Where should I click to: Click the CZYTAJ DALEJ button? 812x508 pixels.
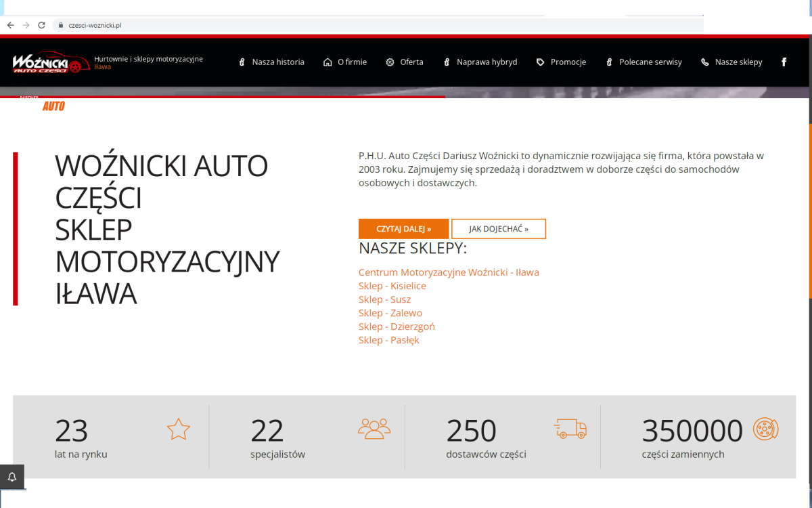(x=404, y=229)
